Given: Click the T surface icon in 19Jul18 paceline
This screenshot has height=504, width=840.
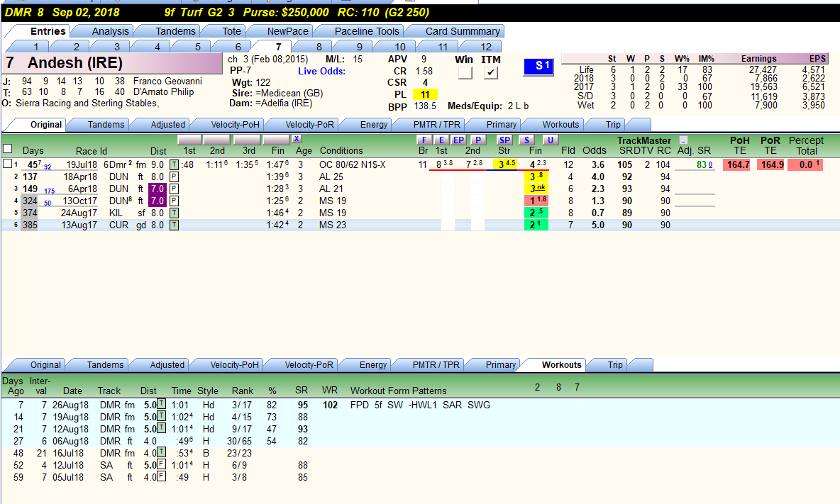Looking at the screenshot, I should [174, 164].
